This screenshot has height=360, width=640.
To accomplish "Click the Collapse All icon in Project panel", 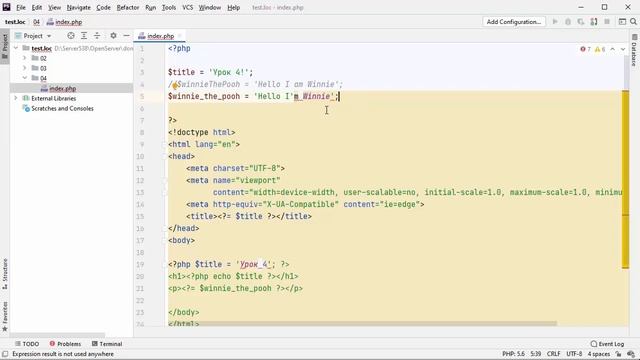I will pos(97,36).
